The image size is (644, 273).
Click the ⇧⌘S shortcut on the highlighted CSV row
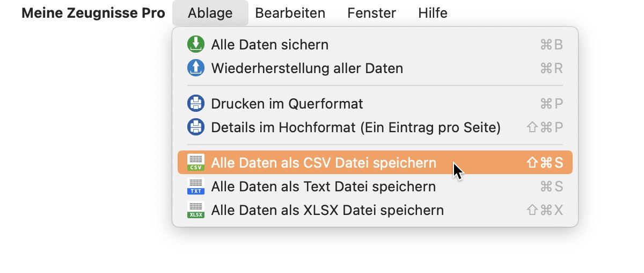tap(545, 162)
